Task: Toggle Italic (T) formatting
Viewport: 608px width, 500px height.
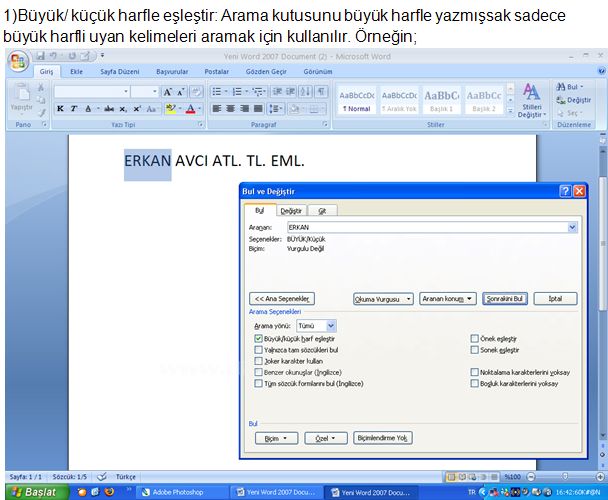Action: pos(74,109)
